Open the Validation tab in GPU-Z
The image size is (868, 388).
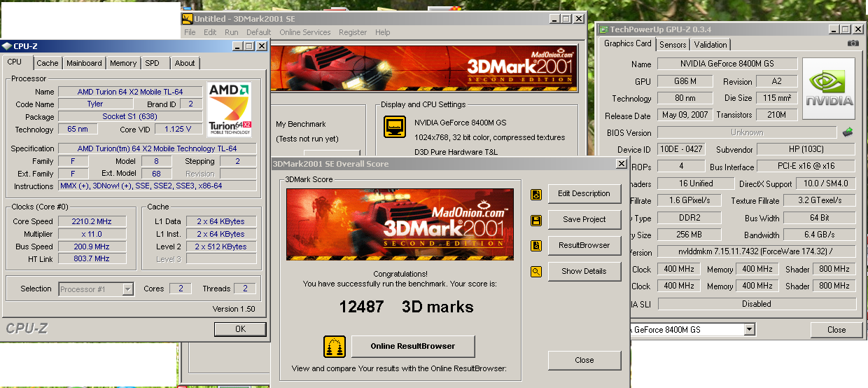(710, 45)
